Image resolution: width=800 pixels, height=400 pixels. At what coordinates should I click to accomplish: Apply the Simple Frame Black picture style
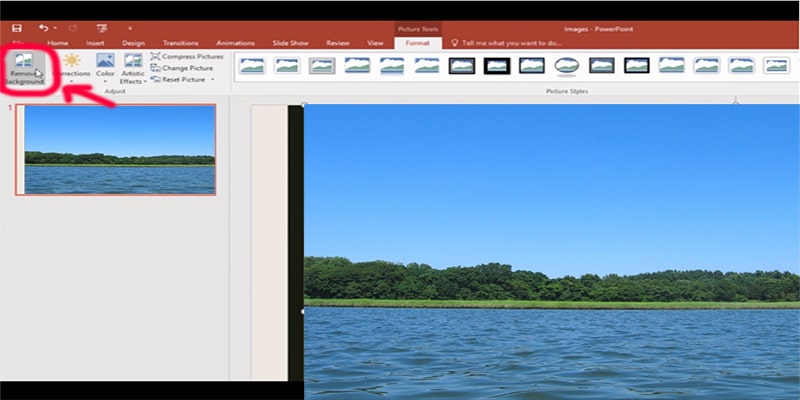click(x=532, y=65)
